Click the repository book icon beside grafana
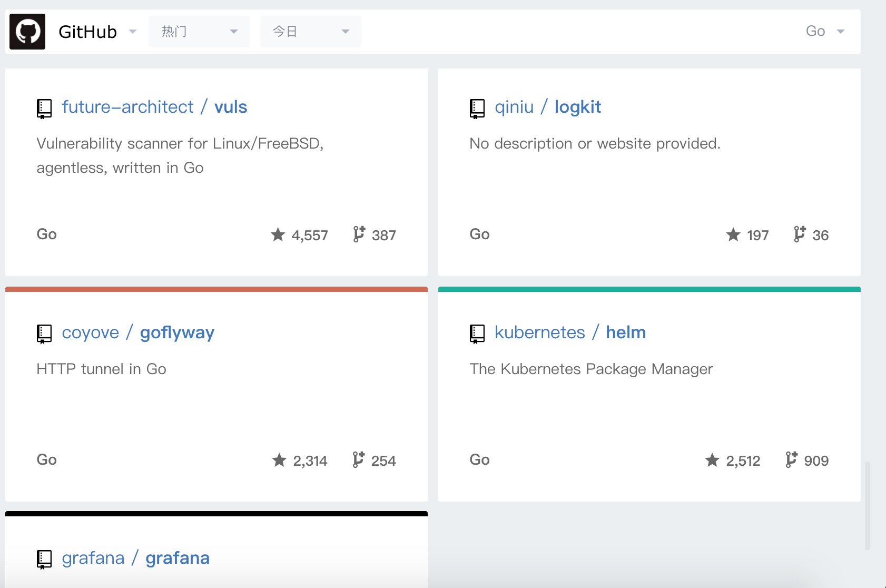This screenshot has width=886, height=588. pyautogui.click(x=44, y=560)
